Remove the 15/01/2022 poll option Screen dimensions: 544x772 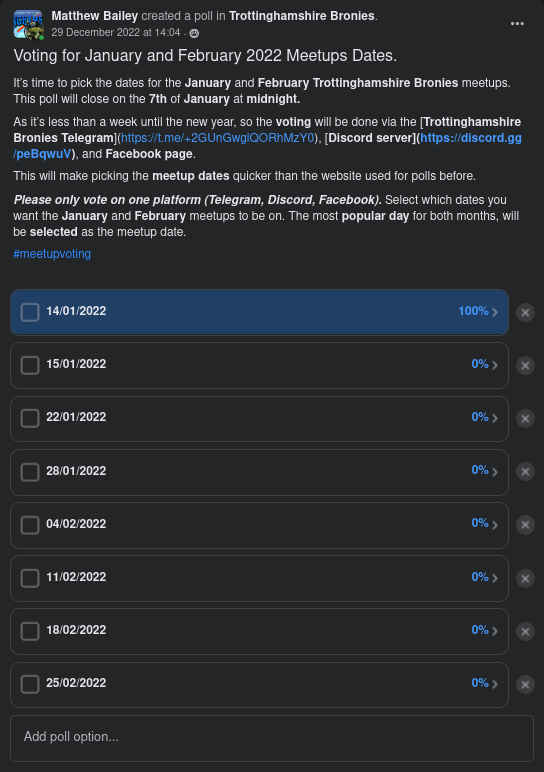click(x=525, y=365)
